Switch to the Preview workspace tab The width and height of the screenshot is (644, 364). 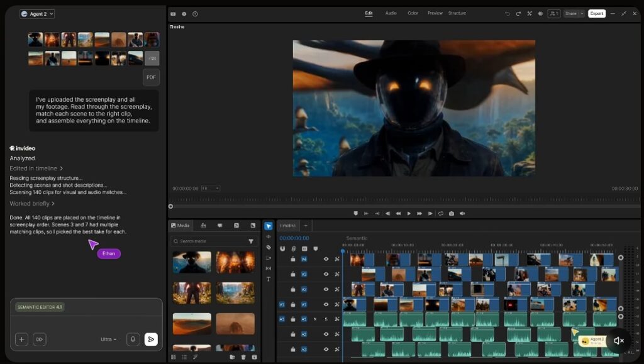(x=435, y=13)
